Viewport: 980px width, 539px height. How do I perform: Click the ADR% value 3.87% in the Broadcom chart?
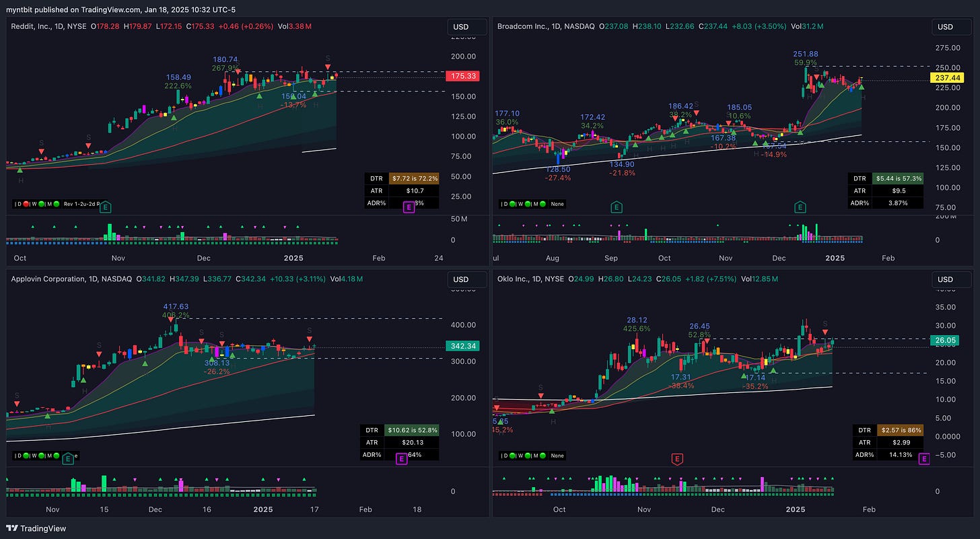897,203
